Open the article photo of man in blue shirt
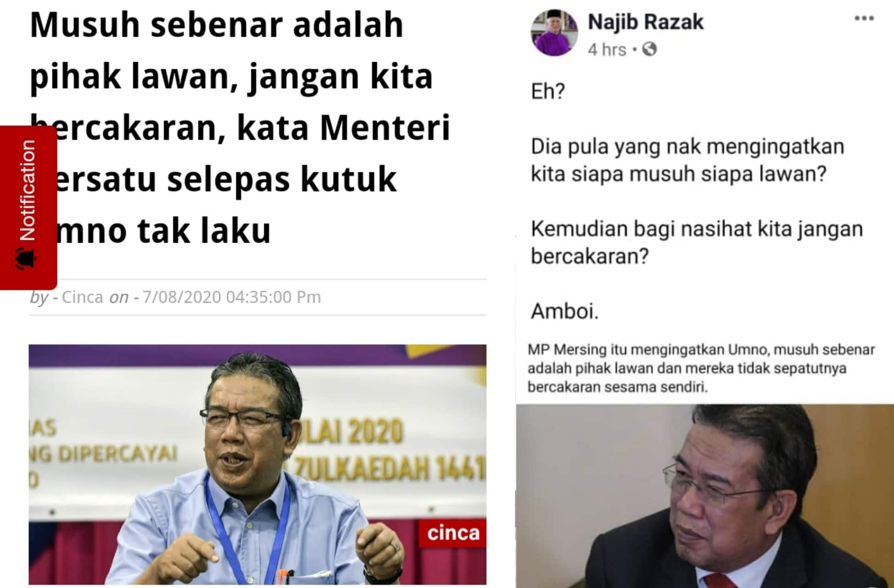This screenshot has width=894, height=588. (257, 464)
